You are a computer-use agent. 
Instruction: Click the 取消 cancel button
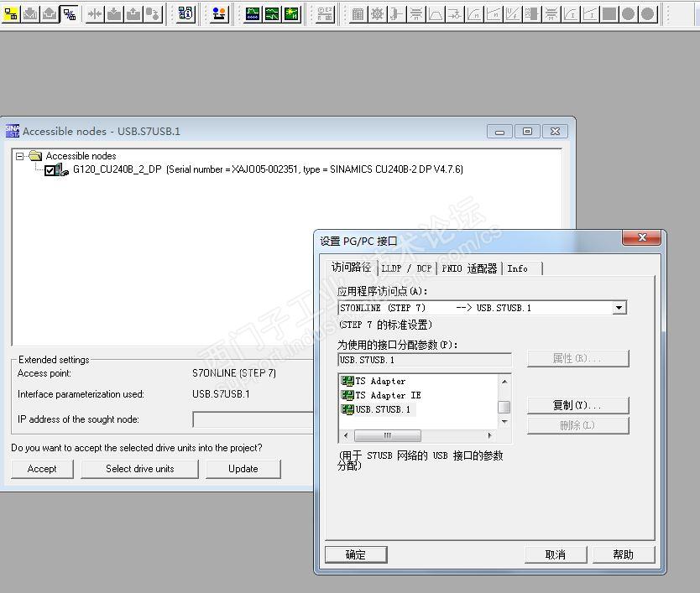click(556, 554)
